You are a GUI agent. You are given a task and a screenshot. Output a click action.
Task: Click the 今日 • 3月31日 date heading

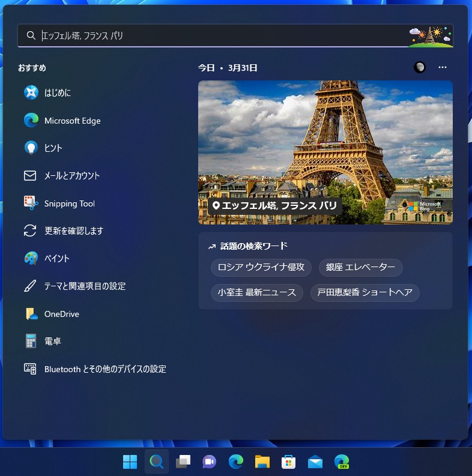[x=228, y=68]
